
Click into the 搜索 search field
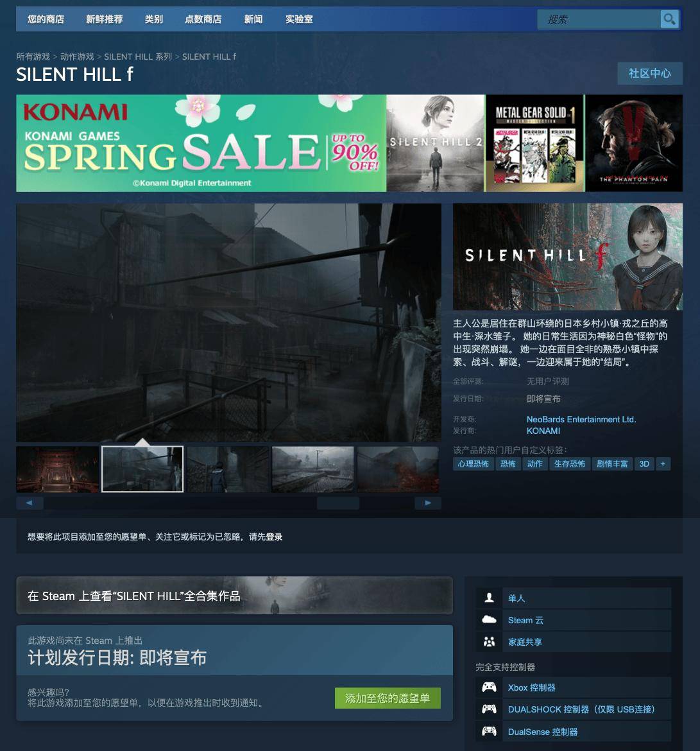[x=599, y=19]
